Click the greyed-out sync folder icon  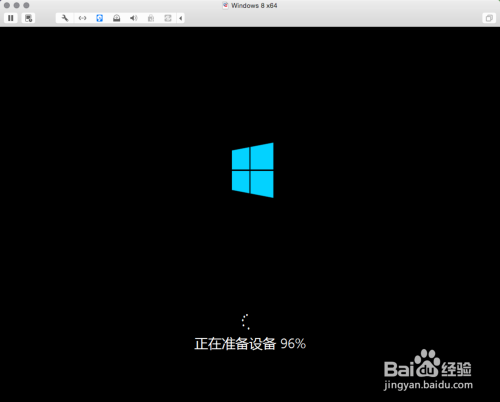point(168,18)
